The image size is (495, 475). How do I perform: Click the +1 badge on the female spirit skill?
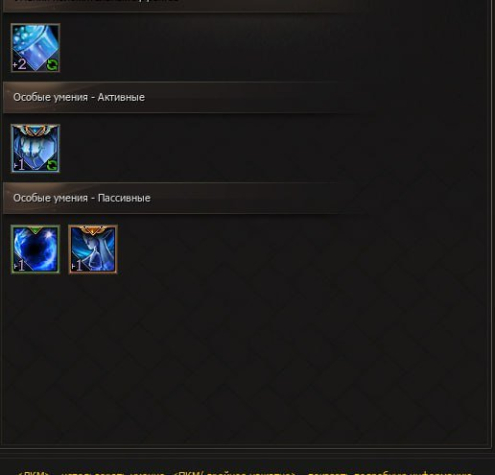[x=77, y=266]
